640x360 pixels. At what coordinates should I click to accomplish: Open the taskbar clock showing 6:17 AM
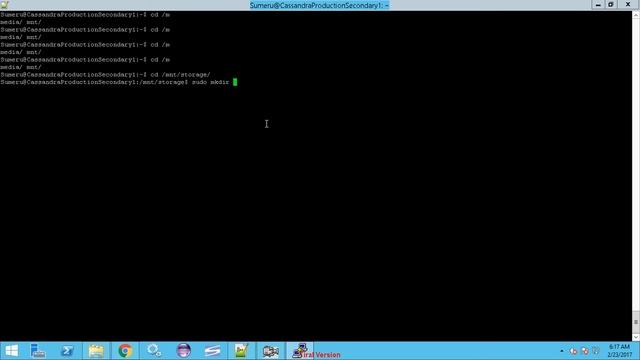click(620, 351)
